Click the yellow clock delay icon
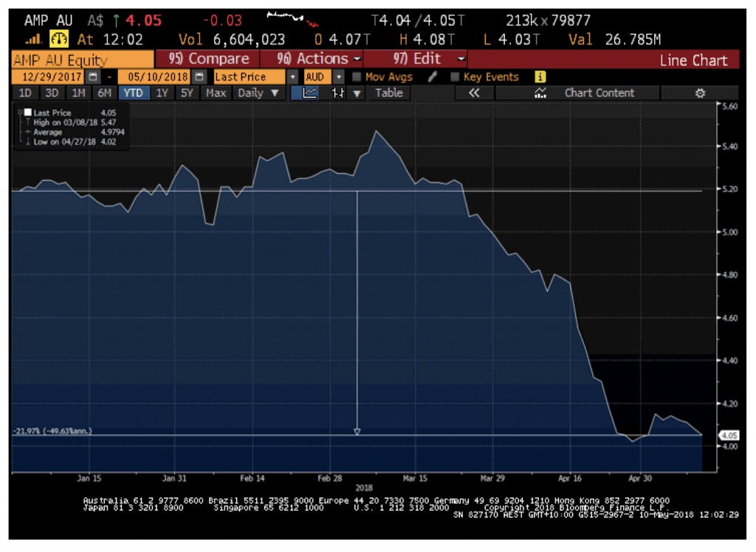 (59, 39)
